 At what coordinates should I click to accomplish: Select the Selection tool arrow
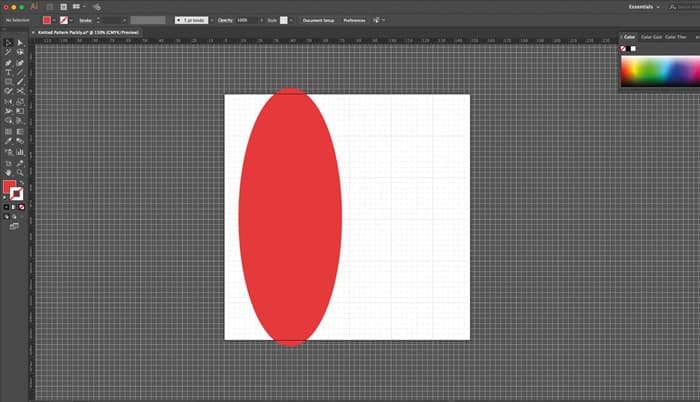8,43
